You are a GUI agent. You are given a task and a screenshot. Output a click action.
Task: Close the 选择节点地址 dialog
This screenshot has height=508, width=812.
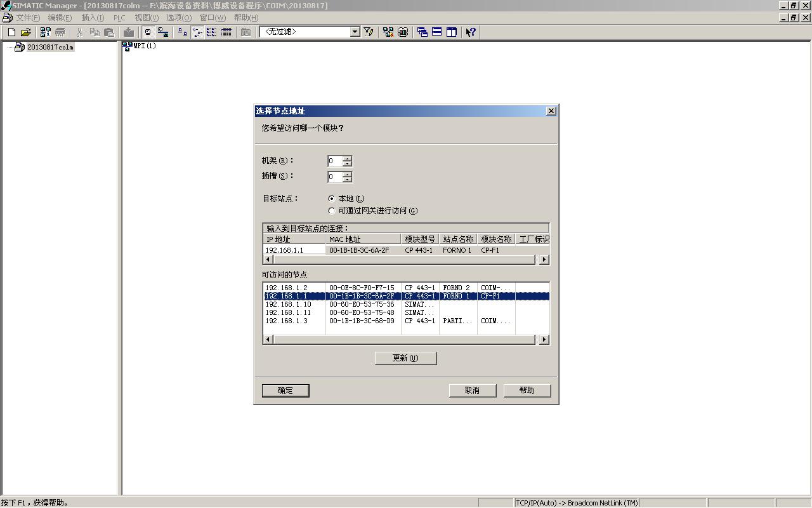coord(551,111)
